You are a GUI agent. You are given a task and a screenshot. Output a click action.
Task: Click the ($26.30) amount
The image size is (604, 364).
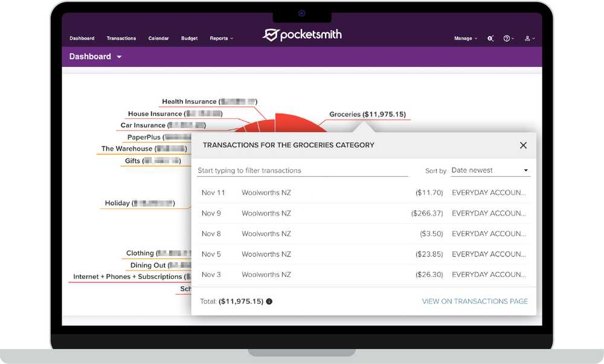coord(429,274)
